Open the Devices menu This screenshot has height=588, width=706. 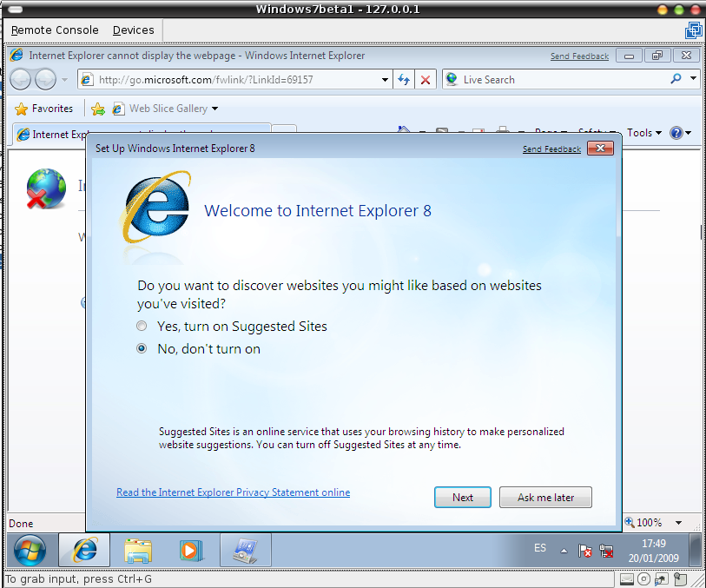[x=133, y=30]
